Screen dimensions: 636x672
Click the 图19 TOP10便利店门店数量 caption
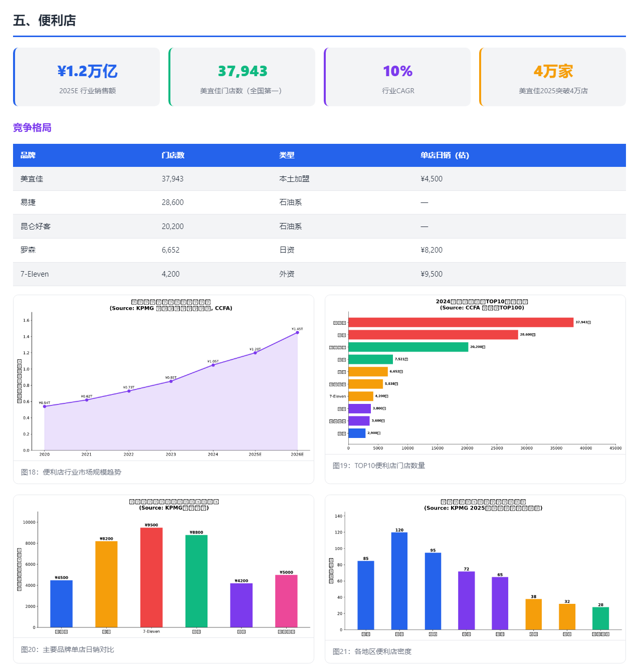[379, 466]
